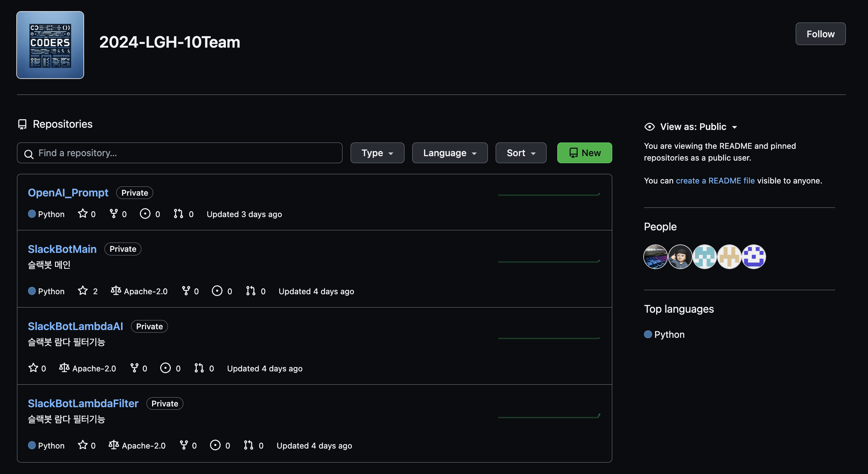The image size is (868, 474).
Task: Click the issues icon on SlackBotLambdaFilter
Action: [215, 445]
